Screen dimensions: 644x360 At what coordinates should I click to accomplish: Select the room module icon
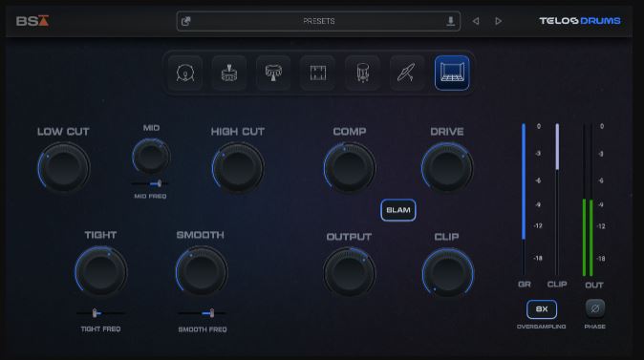click(452, 74)
